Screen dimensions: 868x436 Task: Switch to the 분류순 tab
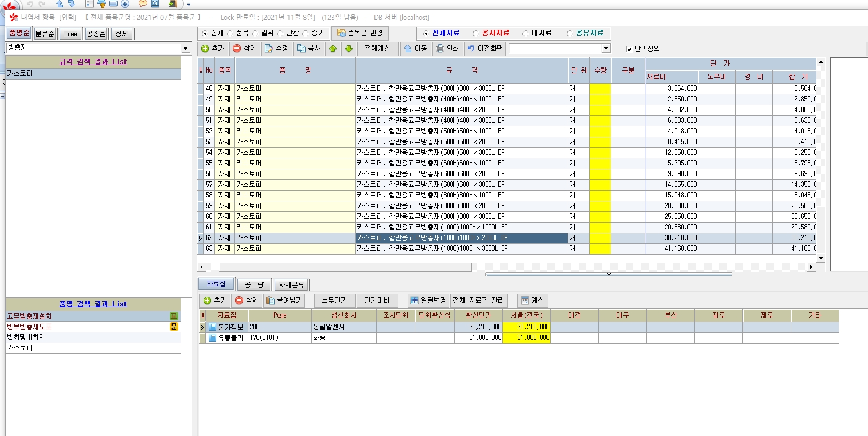click(45, 34)
